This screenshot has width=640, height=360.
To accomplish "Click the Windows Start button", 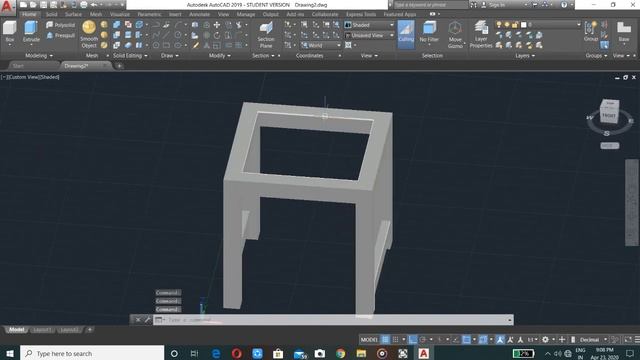I will 9,353.
